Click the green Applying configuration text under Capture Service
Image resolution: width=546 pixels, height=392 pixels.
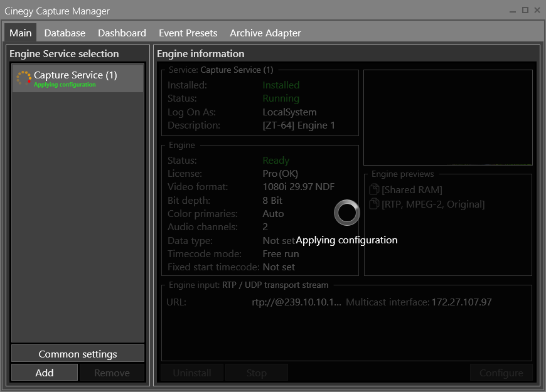tap(65, 85)
